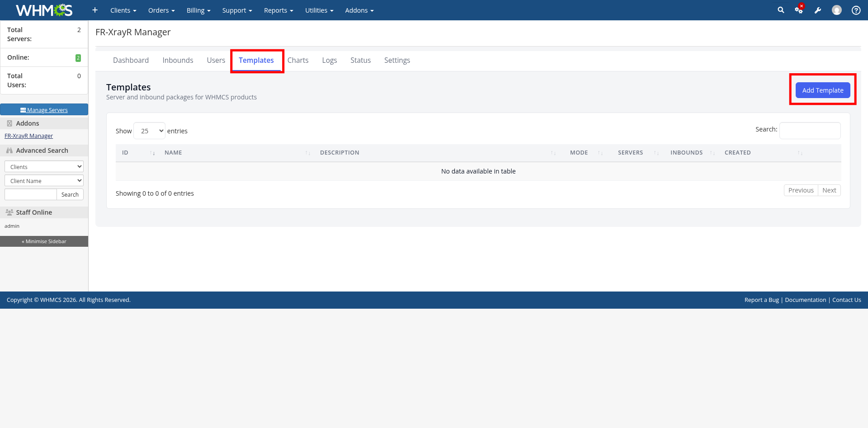The image size is (868, 428).
Task: Open the Billing menu
Action: [x=198, y=10]
